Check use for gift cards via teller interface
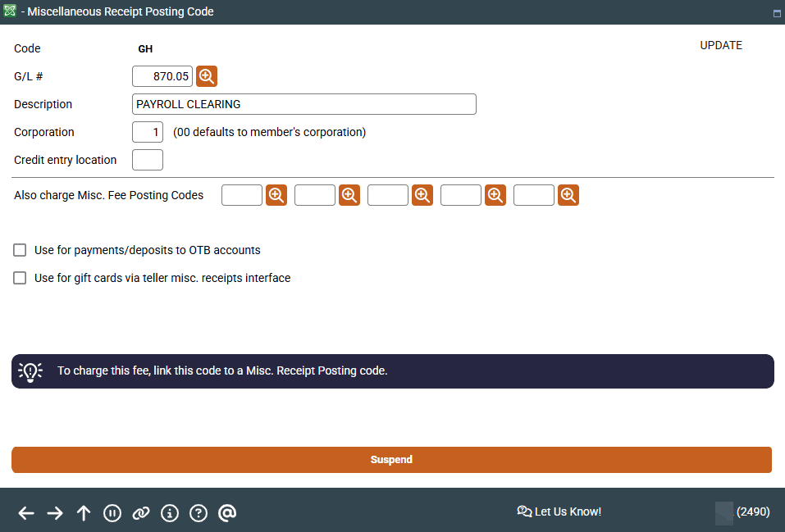Screen dimensions: 785x532 pos(21,278)
